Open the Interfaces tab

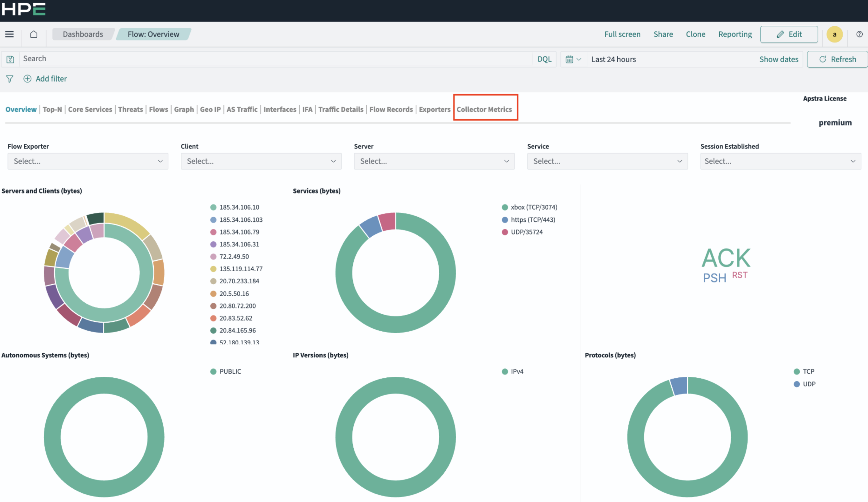(x=280, y=109)
